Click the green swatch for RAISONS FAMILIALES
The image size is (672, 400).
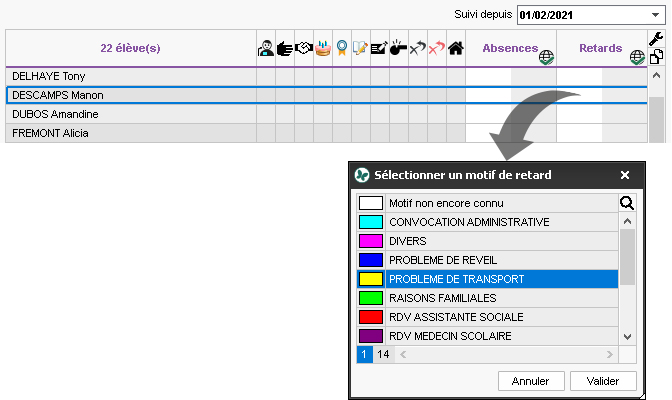coord(371,298)
